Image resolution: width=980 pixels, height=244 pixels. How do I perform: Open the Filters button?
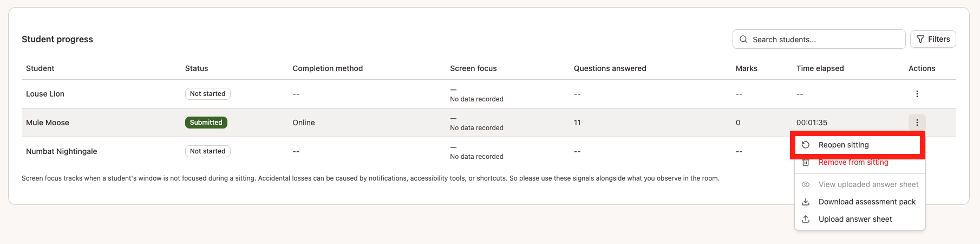[933, 40]
